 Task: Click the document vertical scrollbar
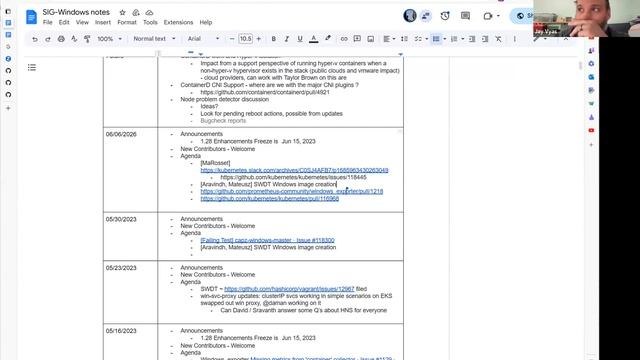pos(580,65)
